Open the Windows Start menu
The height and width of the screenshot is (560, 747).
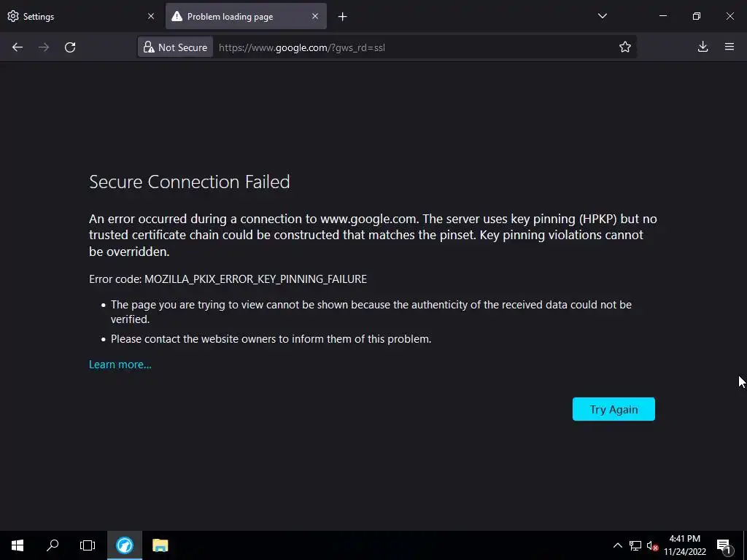(18, 545)
